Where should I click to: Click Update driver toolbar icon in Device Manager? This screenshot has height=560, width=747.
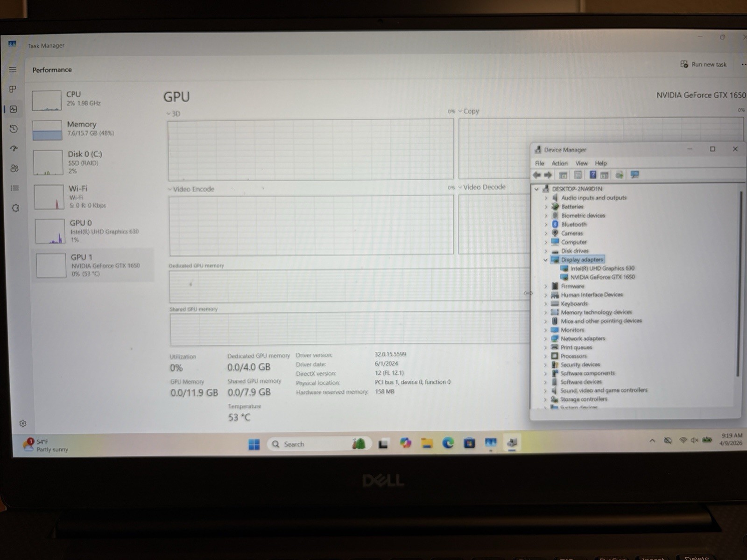click(x=620, y=175)
